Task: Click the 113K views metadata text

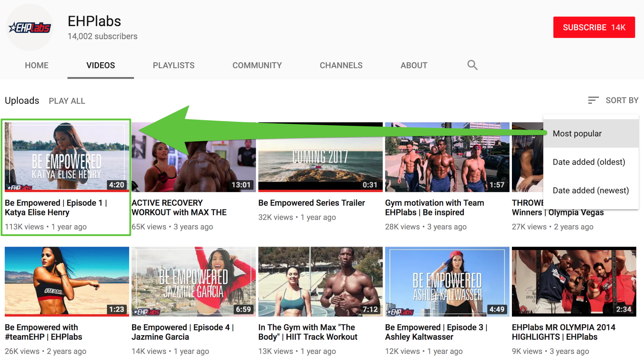Action: click(24, 227)
